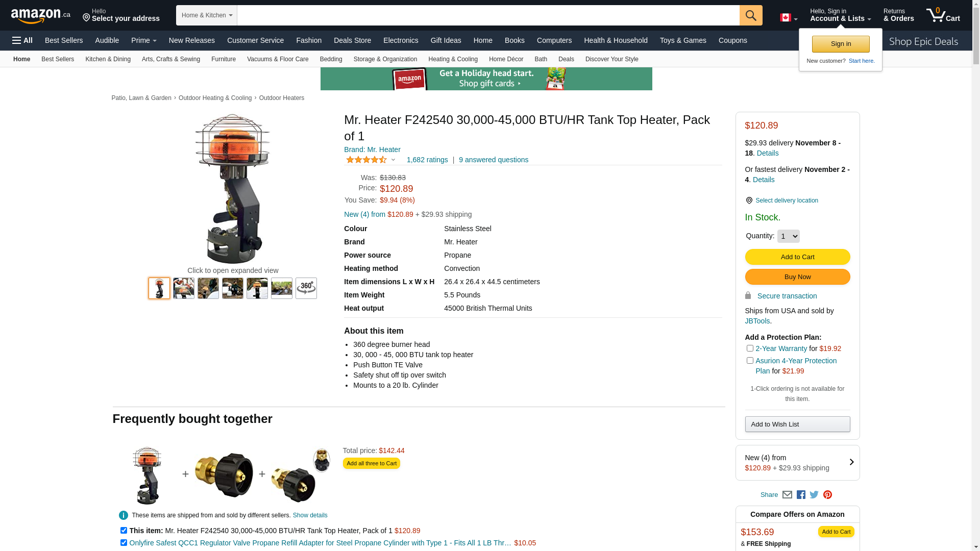Open Home & Kitchen search category dropdown

point(207,15)
